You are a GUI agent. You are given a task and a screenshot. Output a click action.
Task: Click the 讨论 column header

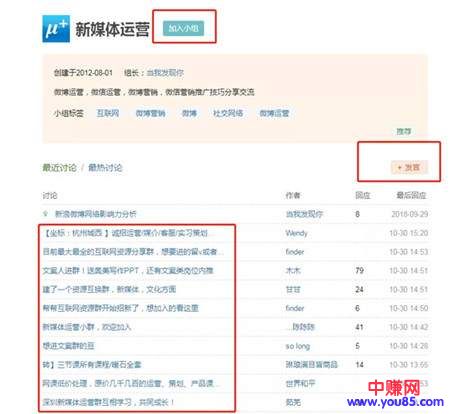point(50,195)
